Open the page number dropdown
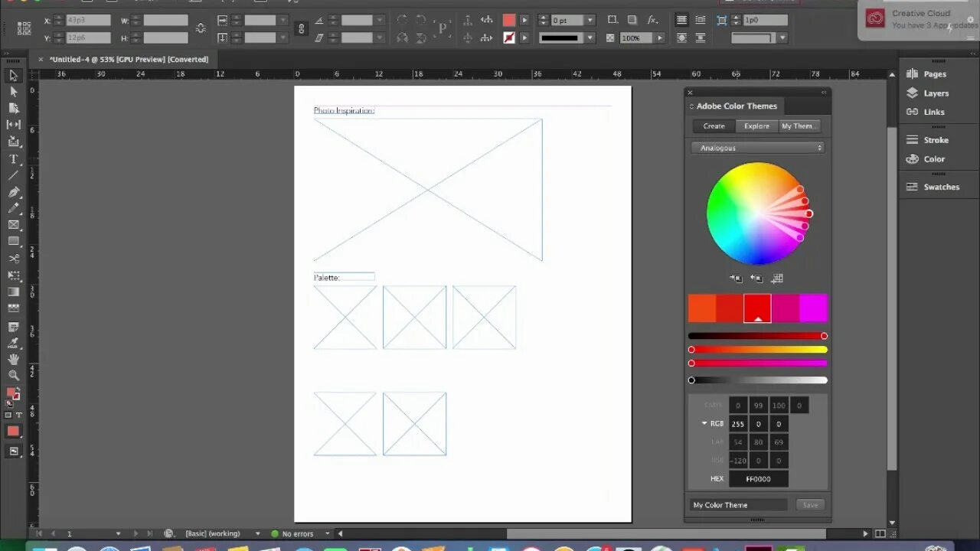Image resolution: width=980 pixels, height=551 pixels. 118,533
